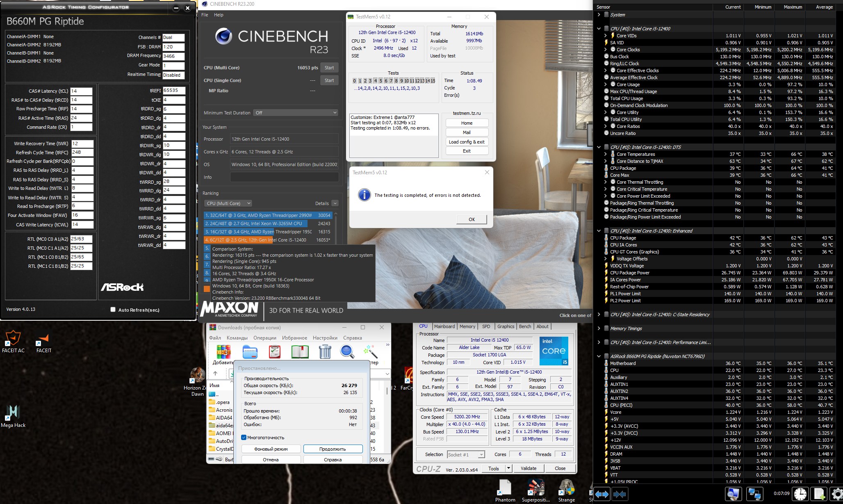Click HWiNFO network monitors icon

[754, 494]
